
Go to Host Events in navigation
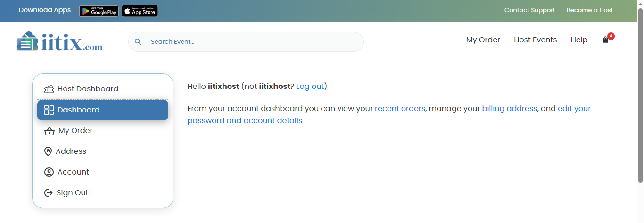535,40
